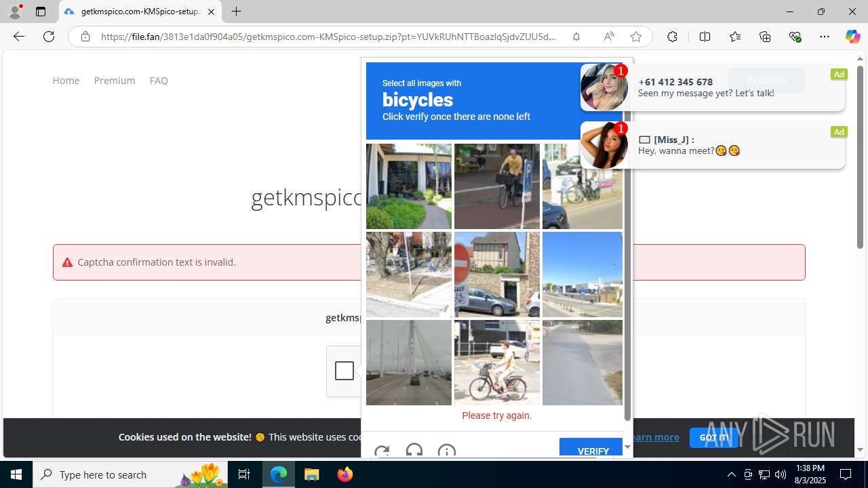Toggle Split screen icon
The image size is (868, 488).
(705, 37)
